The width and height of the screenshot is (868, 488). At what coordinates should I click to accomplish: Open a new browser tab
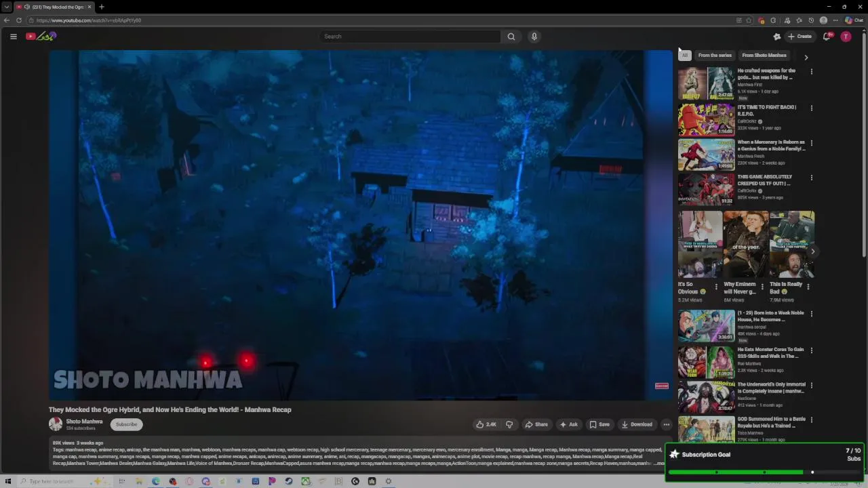(x=102, y=7)
